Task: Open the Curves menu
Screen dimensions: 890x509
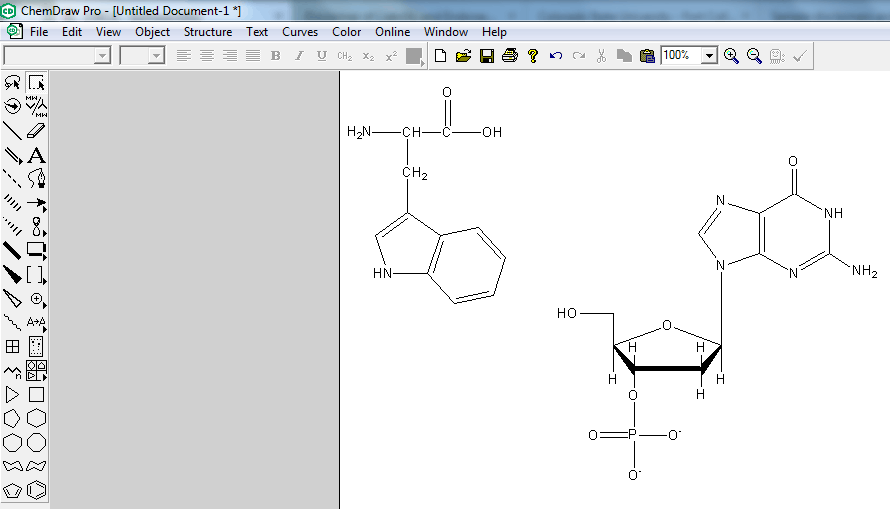Action: tap(300, 32)
